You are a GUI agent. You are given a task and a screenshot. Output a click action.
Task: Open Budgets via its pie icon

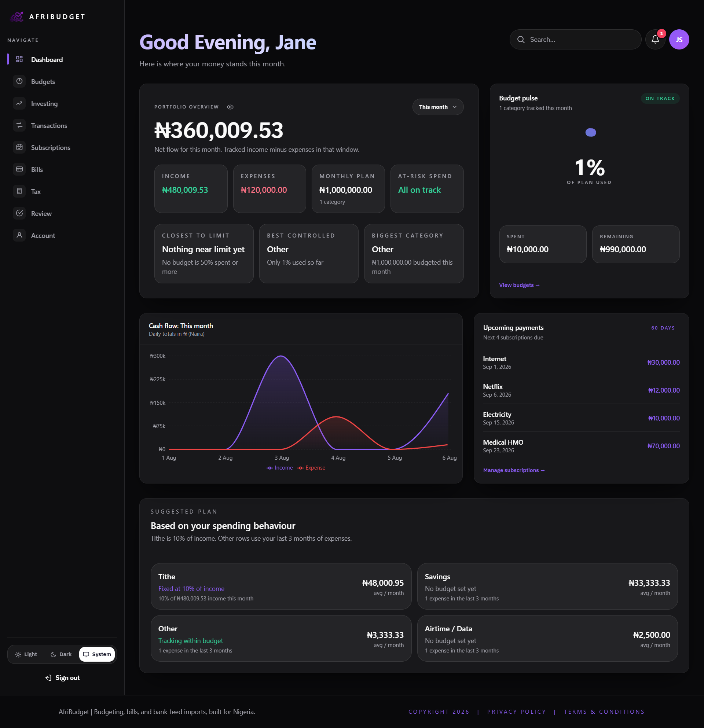pos(19,81)
